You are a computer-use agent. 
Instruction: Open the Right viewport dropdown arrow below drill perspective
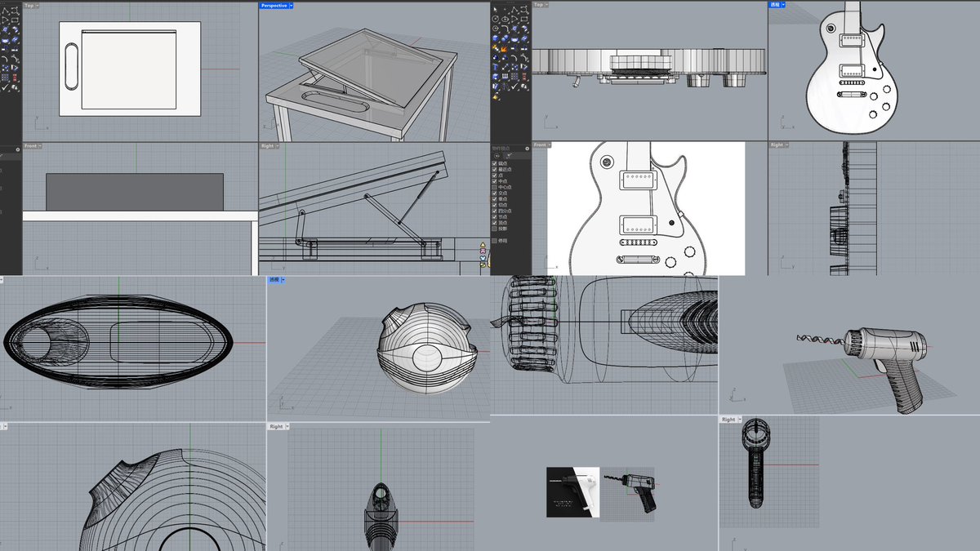click(x=738, y=419)
